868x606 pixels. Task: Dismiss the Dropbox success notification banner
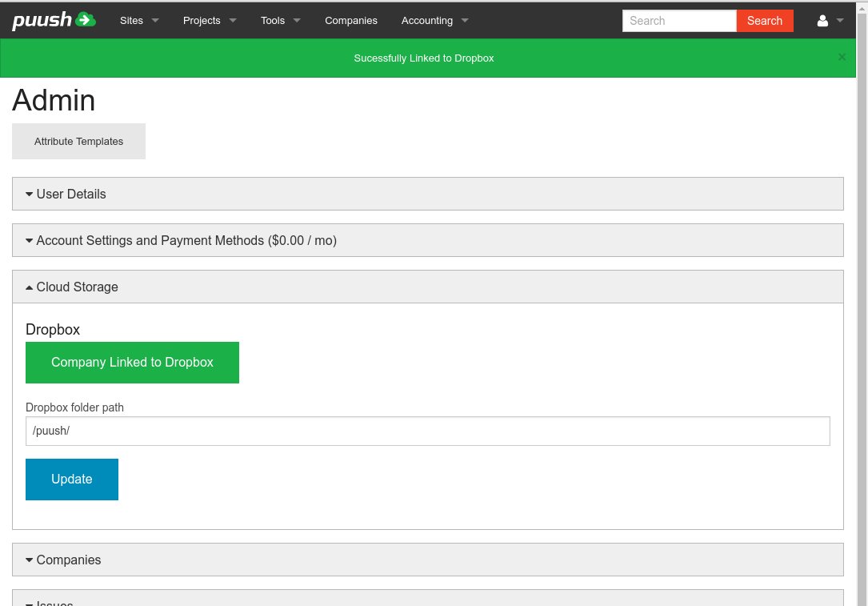point(842,57)
